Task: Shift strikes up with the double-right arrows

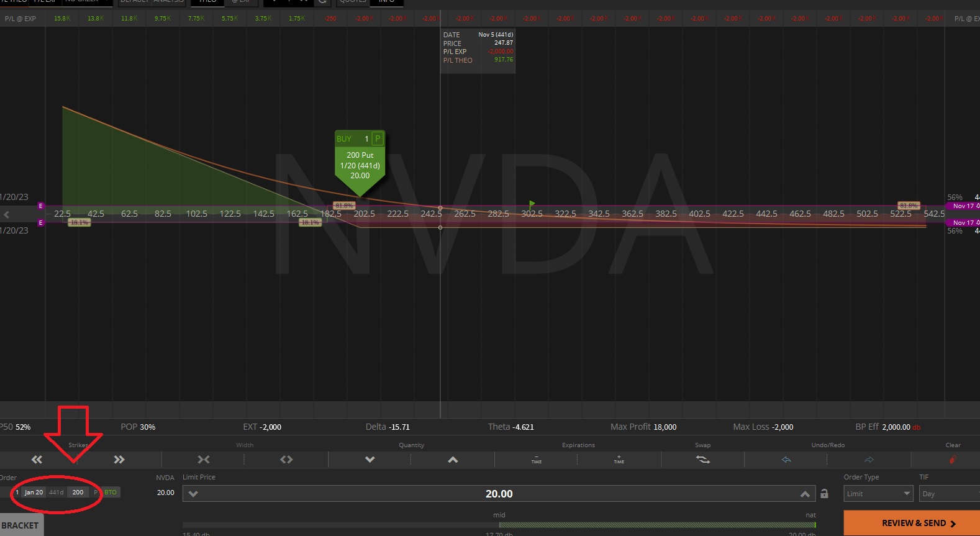Action: click(119, 460)
